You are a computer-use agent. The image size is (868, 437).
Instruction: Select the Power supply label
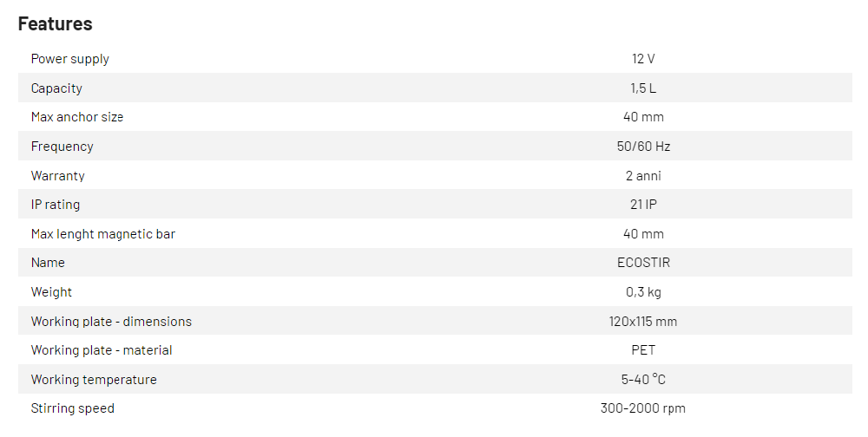tap(70, 59)
